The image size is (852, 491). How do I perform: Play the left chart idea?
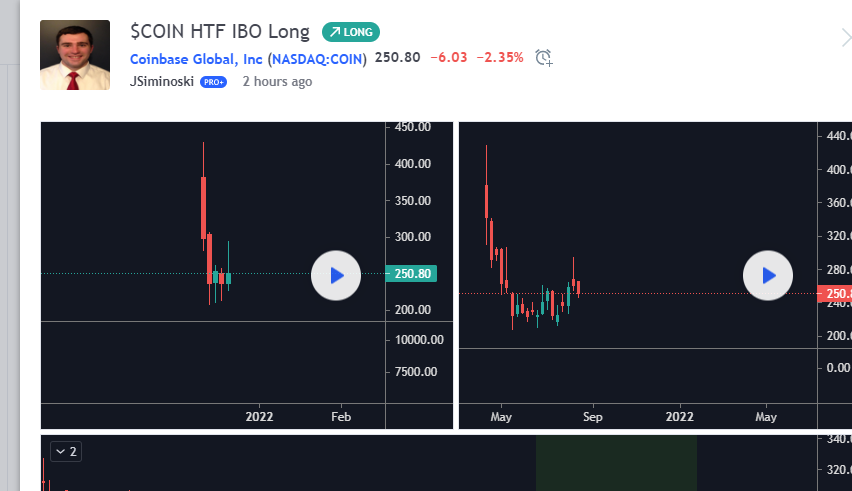point(336,275)
